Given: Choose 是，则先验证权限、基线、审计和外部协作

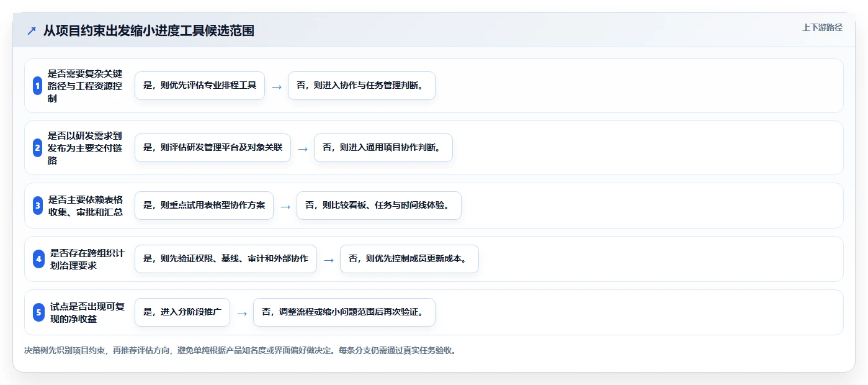Looking at the screenshot, I should click(226, 259).
